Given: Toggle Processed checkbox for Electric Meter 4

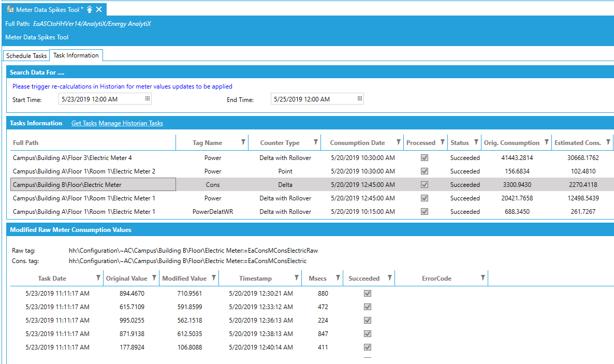Looking at the screenshot, I should pyautogui.click(x=425, y=156).
